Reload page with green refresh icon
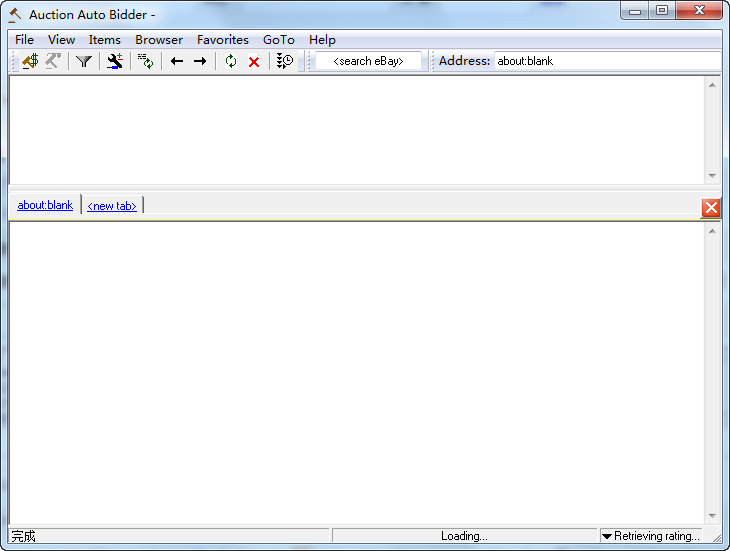The width and height of the screenshot is (730, 551). 231,61
